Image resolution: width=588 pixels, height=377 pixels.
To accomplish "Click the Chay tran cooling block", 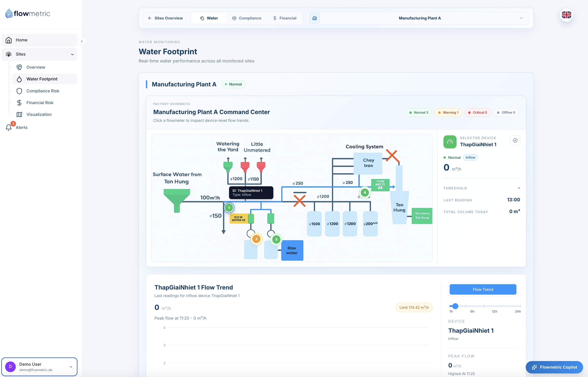I will pos(368,163).
